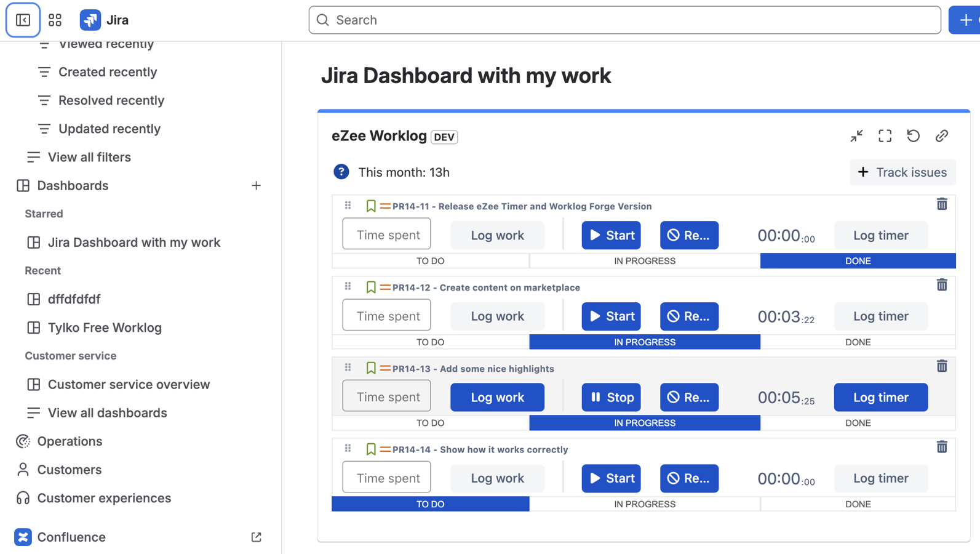Click Log timer for PR14-13
The height and width of the screenshot is (554, 980).
pos(881,397)
